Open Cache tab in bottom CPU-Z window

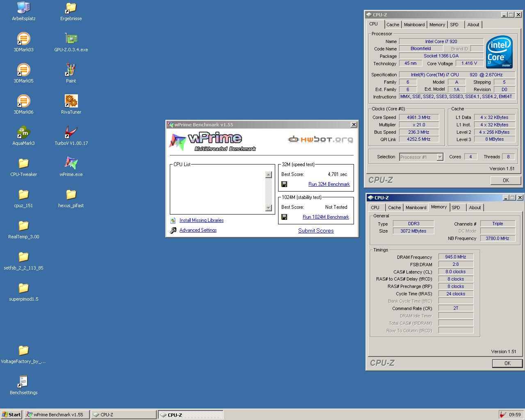coord(394,208)
